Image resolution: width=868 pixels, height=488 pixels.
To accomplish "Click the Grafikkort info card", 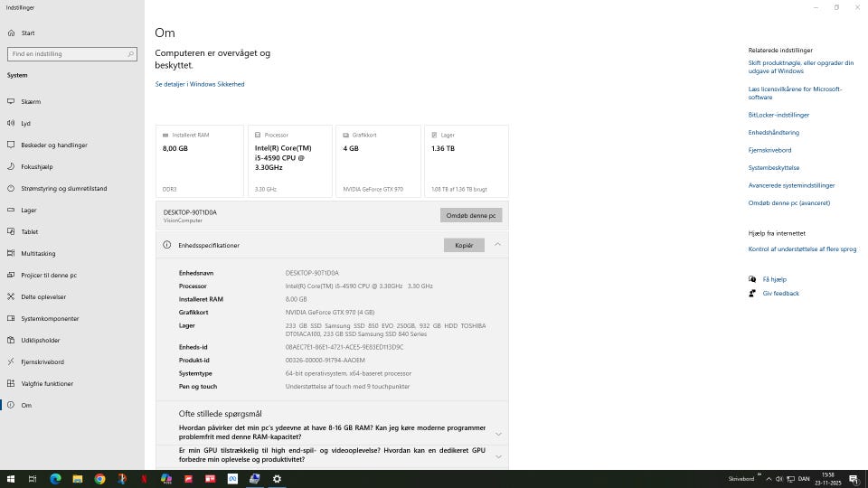I will coord(378,161).
